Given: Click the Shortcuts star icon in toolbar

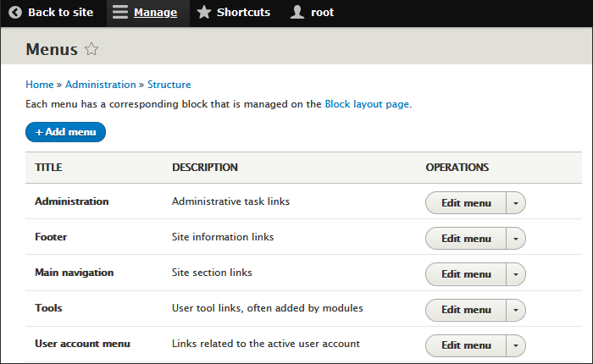Looking at the screenshot, I should (x=204, y=13).
